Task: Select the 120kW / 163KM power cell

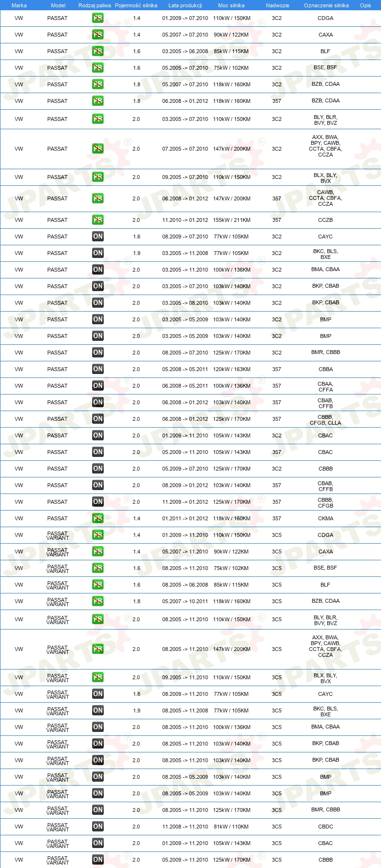Action: pyautogui.click(x=232, y=369)
